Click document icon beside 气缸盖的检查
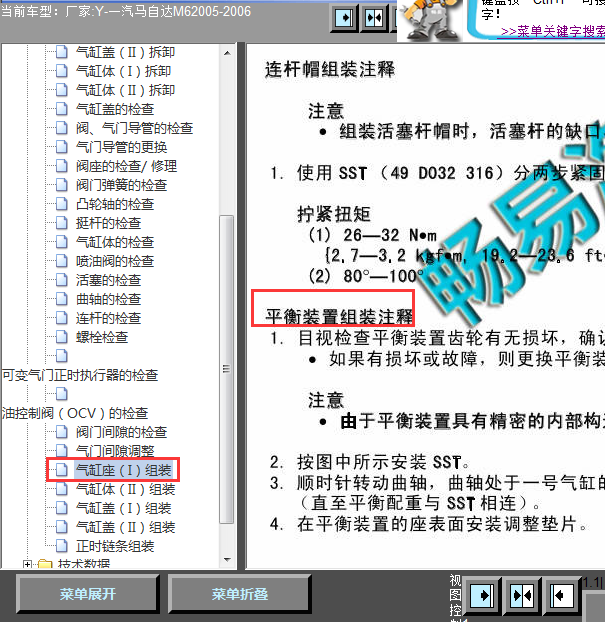The image size is (605, 622). [61, 109]
